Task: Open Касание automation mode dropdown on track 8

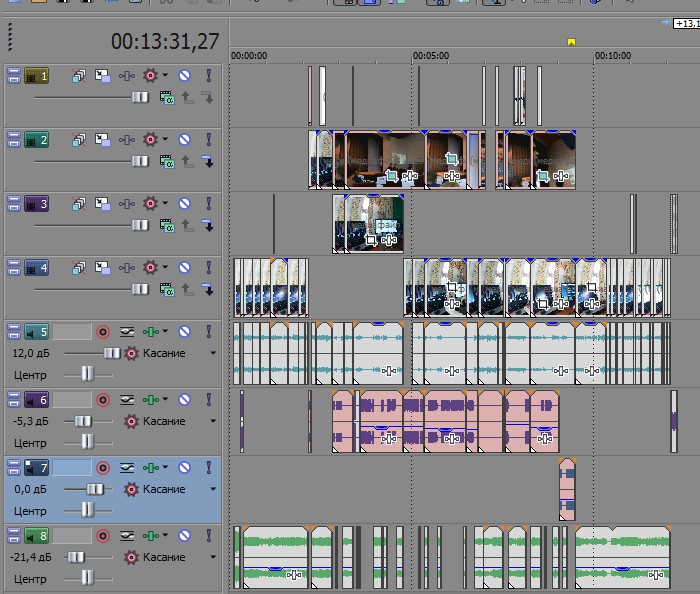Action: coord(213,557)
